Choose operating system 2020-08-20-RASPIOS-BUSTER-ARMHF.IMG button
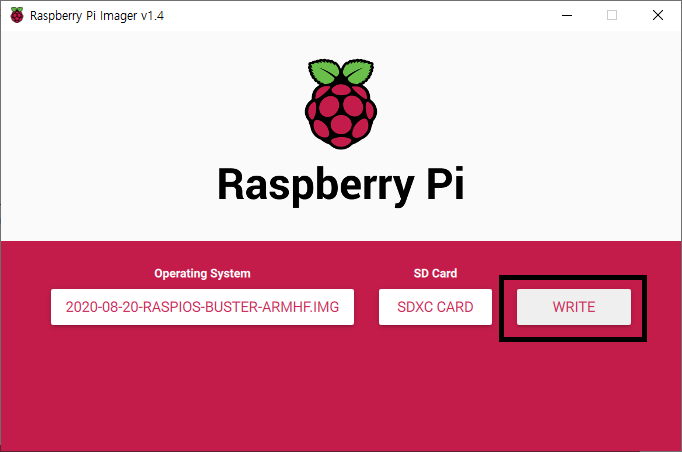 (x=202, y=307)
